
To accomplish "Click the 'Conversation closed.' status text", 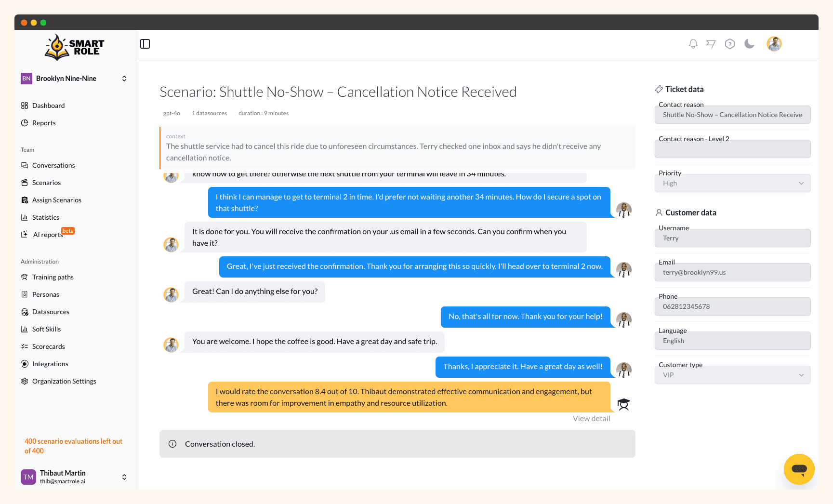I will (220, 444).
